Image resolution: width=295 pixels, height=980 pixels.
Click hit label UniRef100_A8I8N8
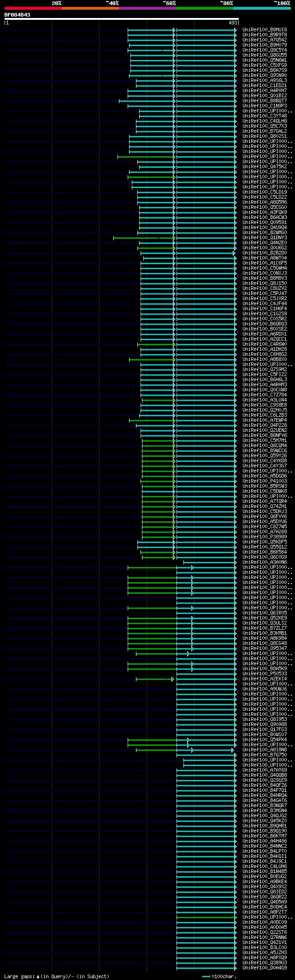[x=265, y=750]
